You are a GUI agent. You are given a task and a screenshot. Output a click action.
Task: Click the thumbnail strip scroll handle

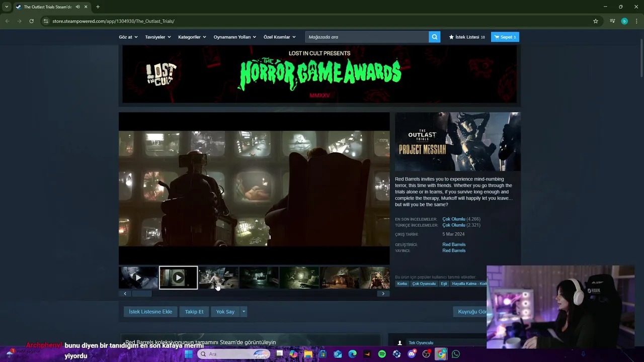(x=141, y=294)
